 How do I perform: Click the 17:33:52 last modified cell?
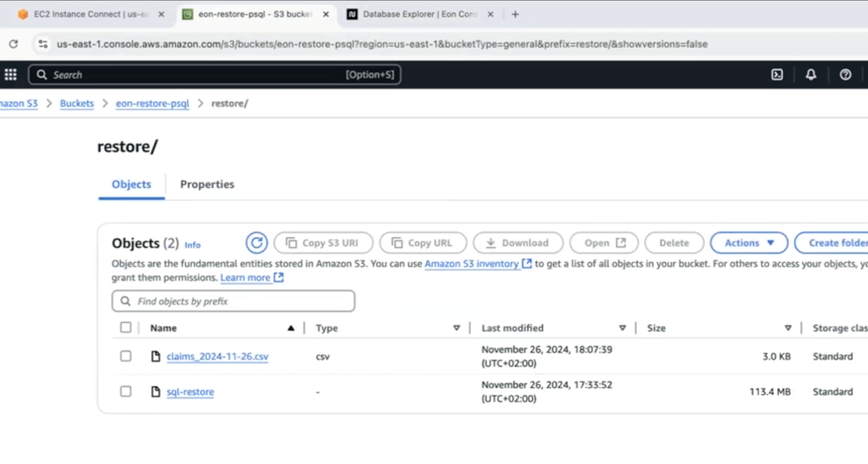[547, 391]
